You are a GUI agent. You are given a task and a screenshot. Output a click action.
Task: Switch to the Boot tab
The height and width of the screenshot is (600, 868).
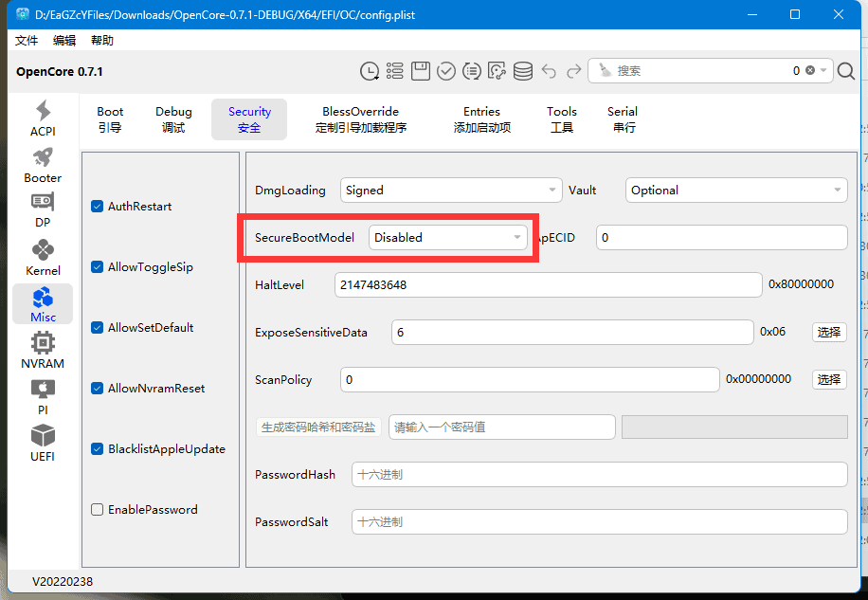point(110,119)
